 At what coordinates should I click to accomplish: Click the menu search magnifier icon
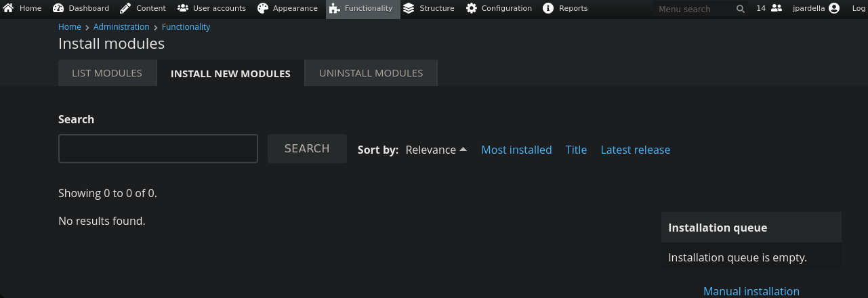(740, 9)
